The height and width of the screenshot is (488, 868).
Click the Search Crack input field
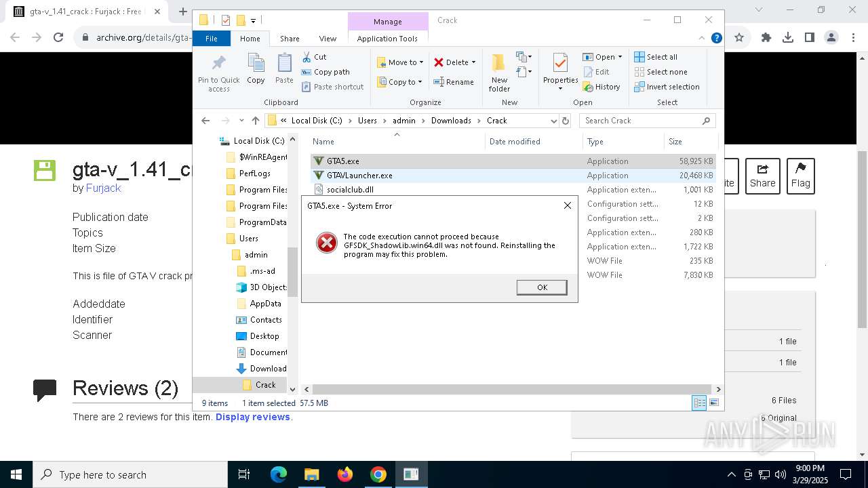(647, 121)
